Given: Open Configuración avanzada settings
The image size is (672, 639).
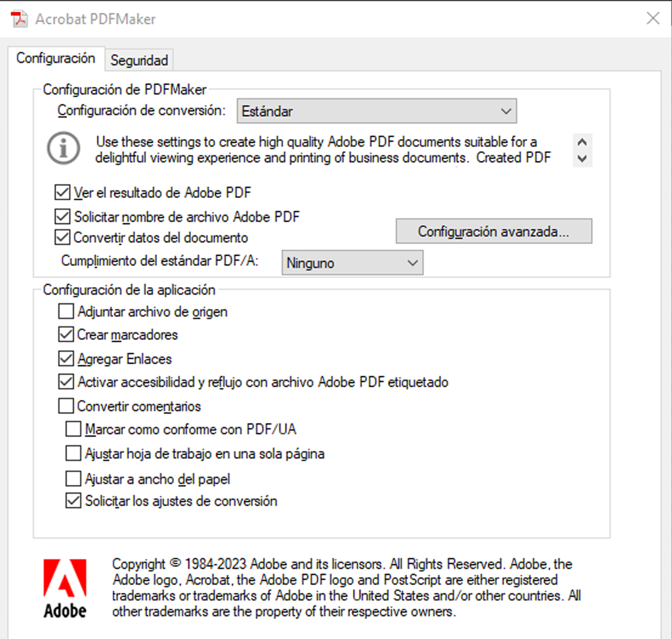Looking at the screenshot, I should click(494, 231).
